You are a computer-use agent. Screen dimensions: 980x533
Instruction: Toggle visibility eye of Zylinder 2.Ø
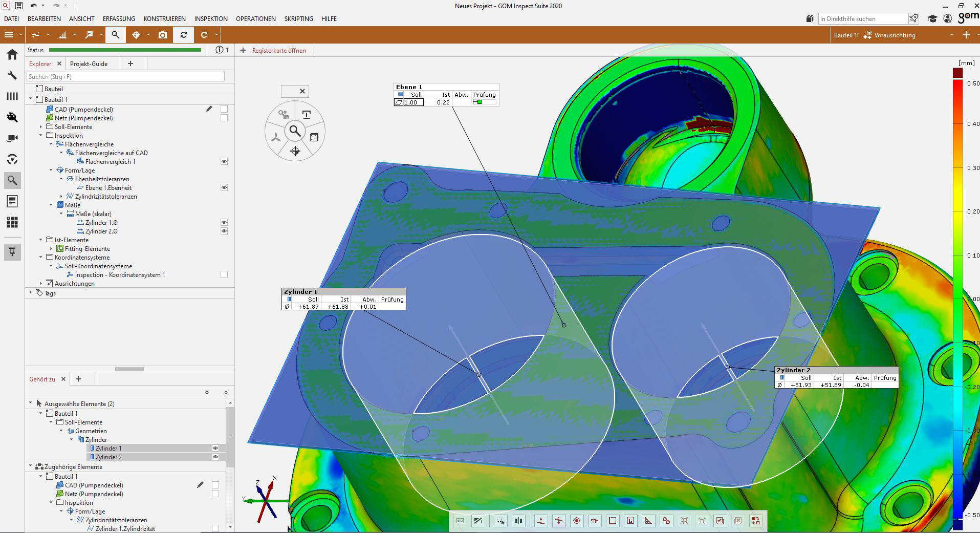224,231
